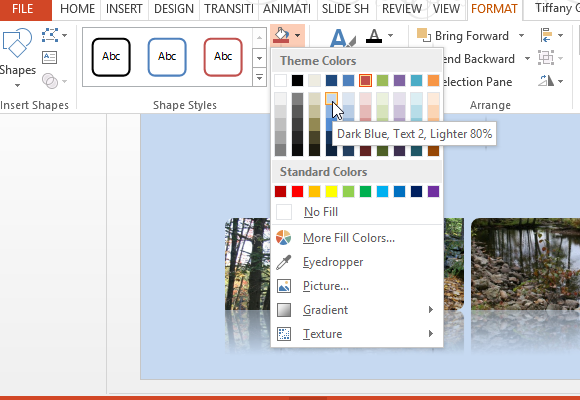This screenshot has height=400, width=580.
Task: Expand the Gradient submenu arrow
Action: tap(430, 310)
